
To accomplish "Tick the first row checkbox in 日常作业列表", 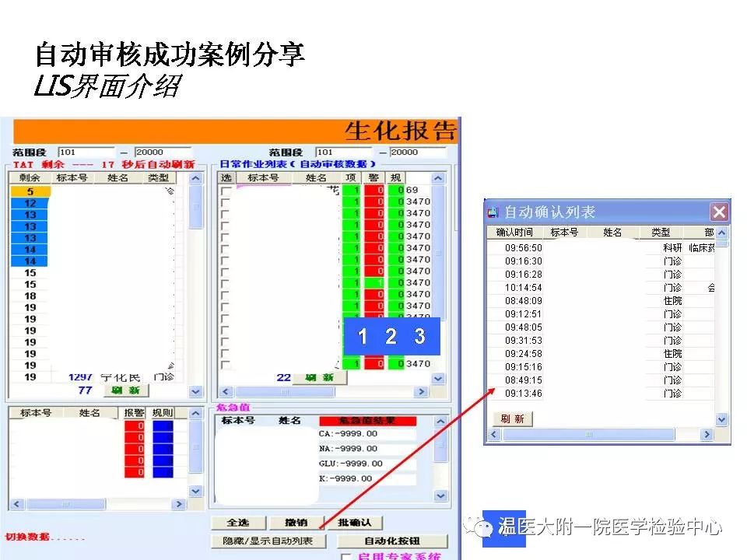I will click(226, 191).
